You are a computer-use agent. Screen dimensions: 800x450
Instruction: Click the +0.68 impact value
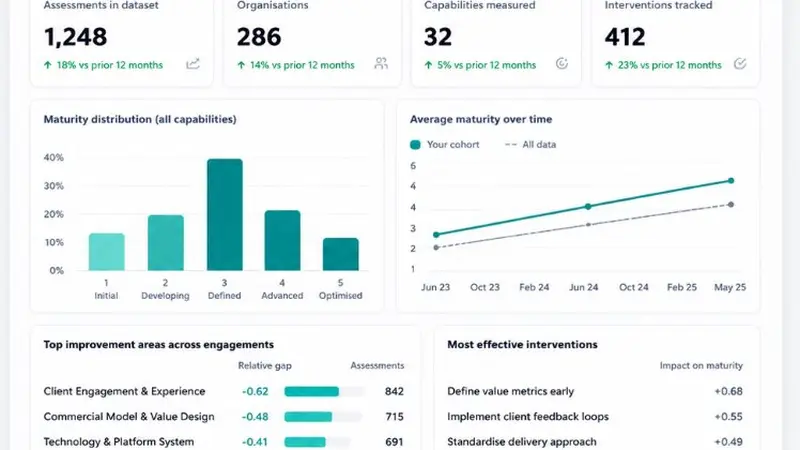(x=729, y=391)
